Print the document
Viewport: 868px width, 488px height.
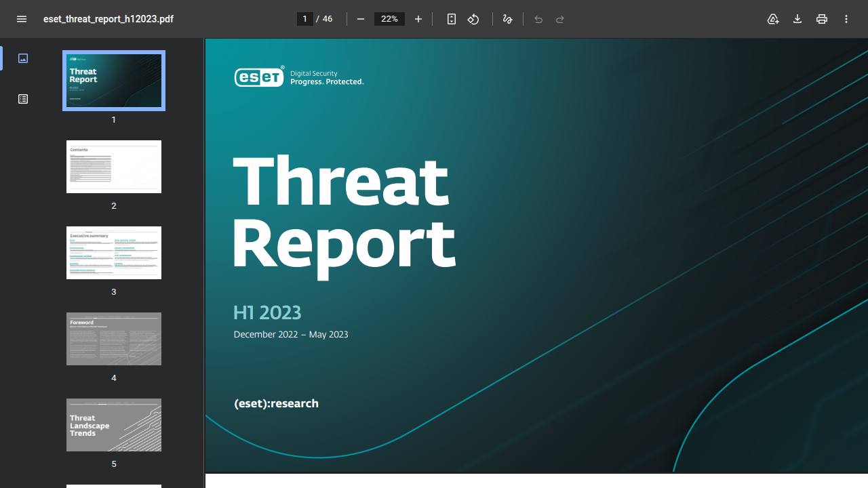[822, 19]
